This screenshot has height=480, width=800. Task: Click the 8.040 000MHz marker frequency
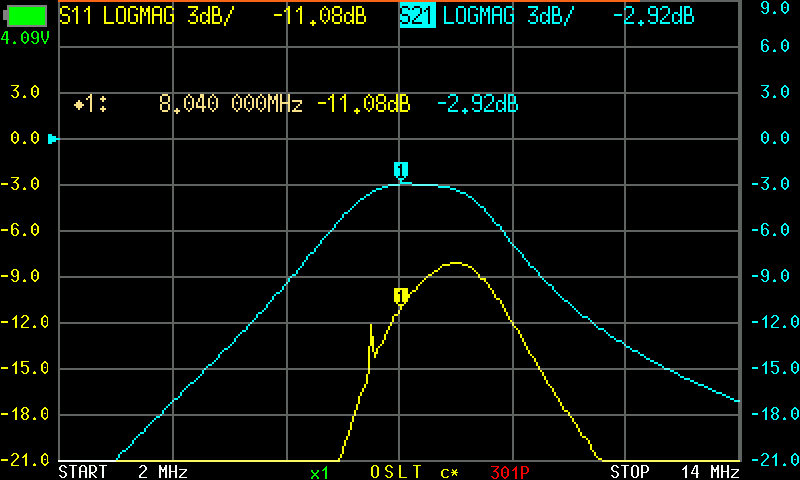[x=231, y=105]
